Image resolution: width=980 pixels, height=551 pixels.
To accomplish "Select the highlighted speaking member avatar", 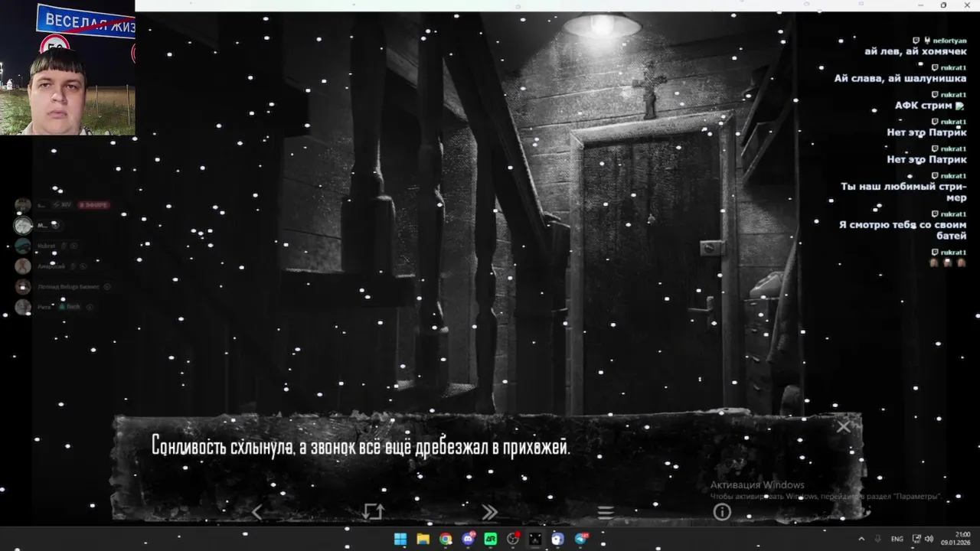I will tap(23, 225).
